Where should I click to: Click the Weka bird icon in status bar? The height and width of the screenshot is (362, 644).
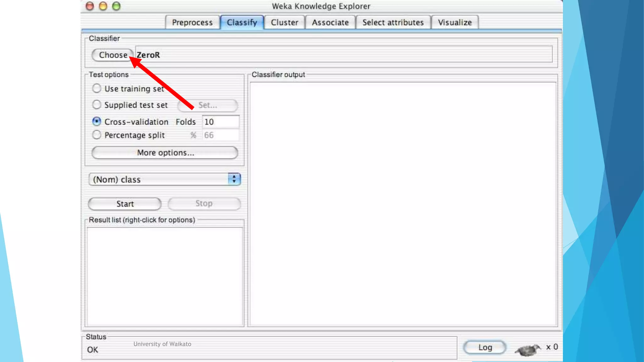click(x=527, y=349)
